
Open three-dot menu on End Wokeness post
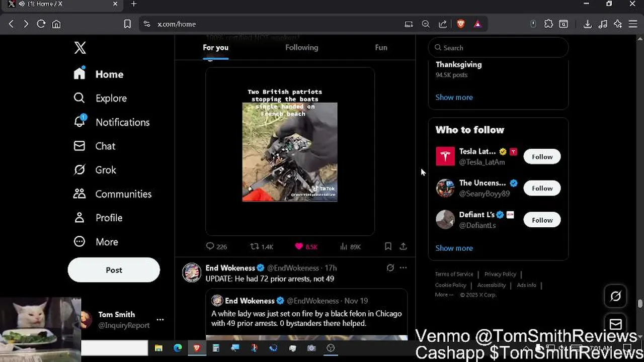click(403, 268)
